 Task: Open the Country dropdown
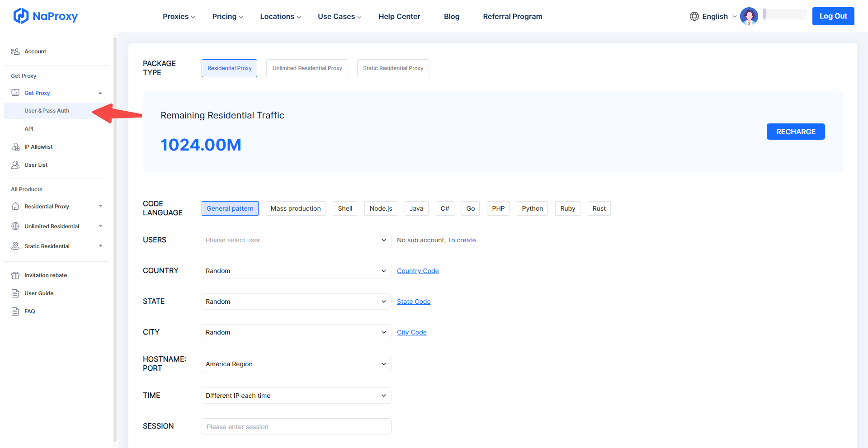point(296,271)
